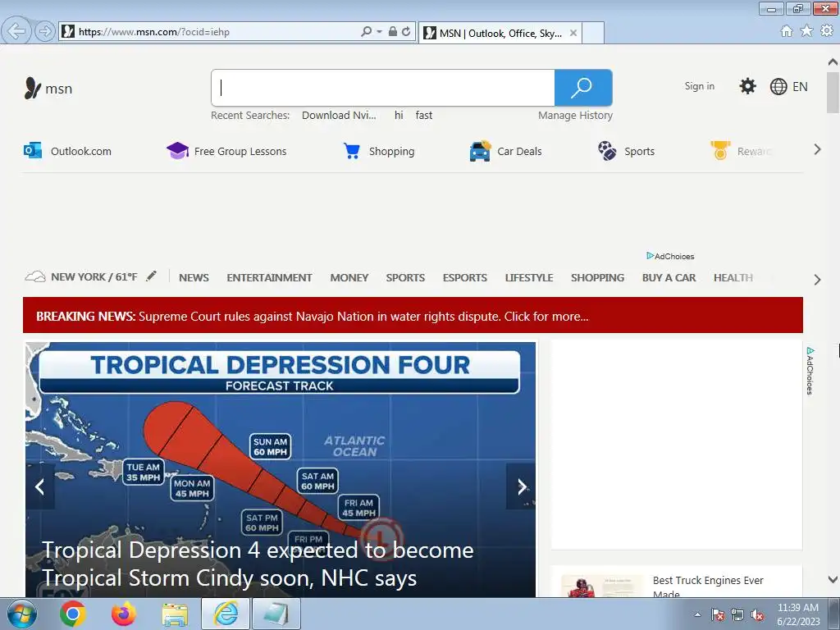Open Tropical Depression 4 headline story
The image size is (840, 630).
(258, 564)
